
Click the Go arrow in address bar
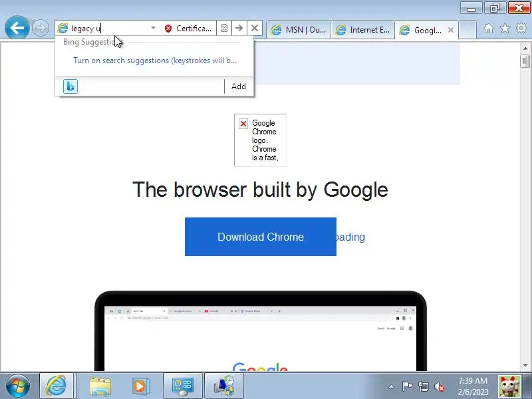(x=239, y=28)
